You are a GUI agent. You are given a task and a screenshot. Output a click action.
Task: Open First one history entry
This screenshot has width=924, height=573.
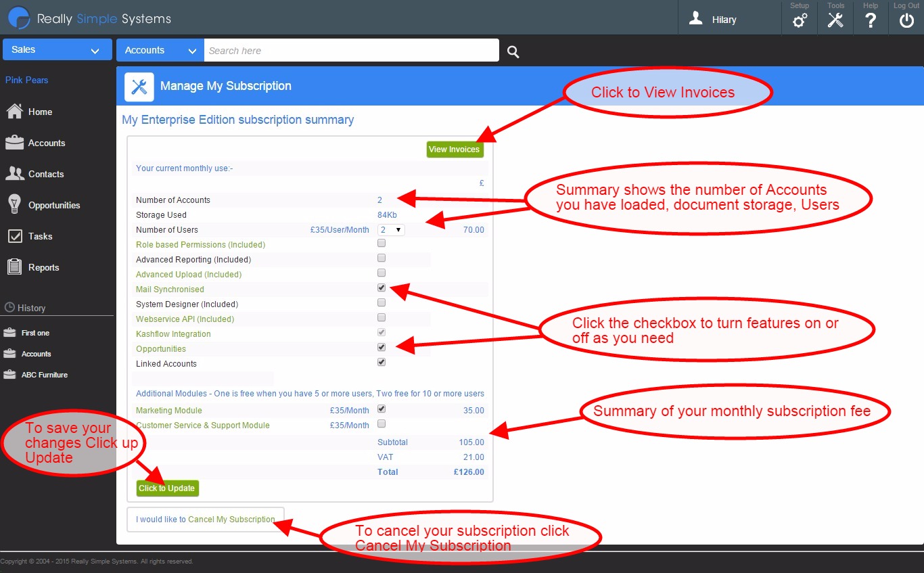pyautogui.click(x=35, y=333)
